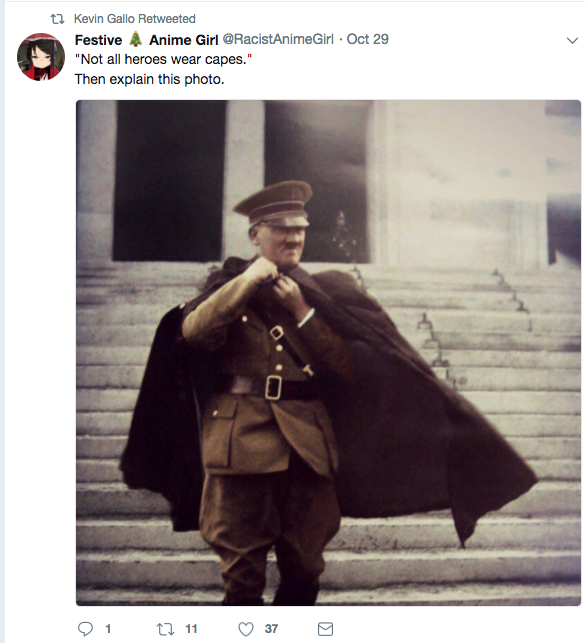585x643 pixels.
Task: Click the retweet count showing 11
Action: pos(191,629)
